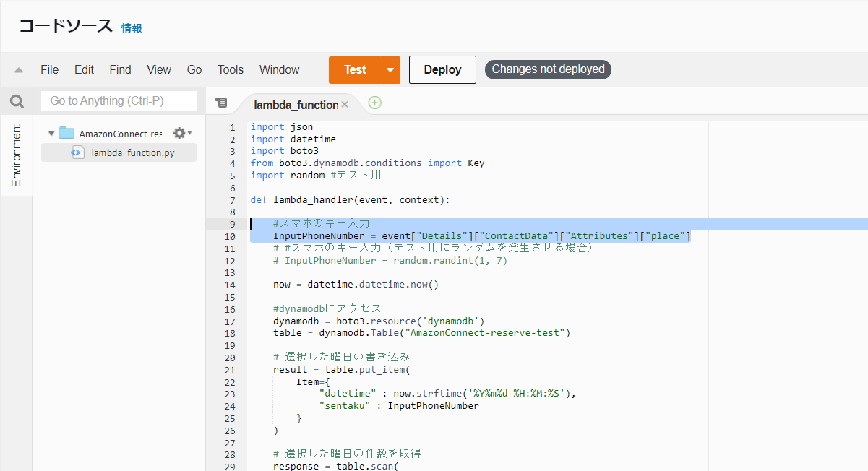
Task: Open the File menu
Action: [50, 69]
